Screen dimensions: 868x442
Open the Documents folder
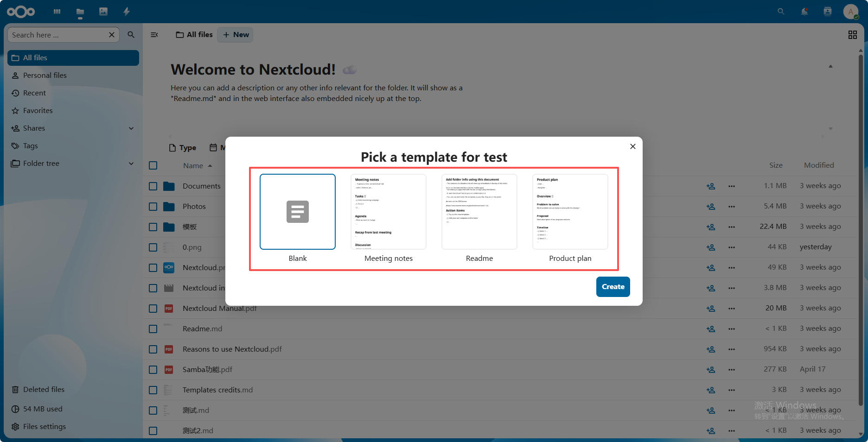[x=202, y=186]
